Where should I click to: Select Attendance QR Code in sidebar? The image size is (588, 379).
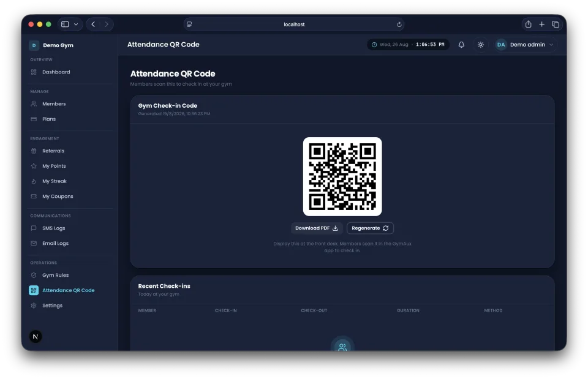pos(68,290)
